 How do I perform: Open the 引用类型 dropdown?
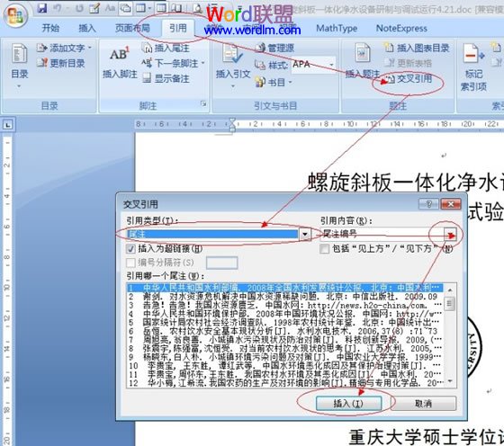305,234
